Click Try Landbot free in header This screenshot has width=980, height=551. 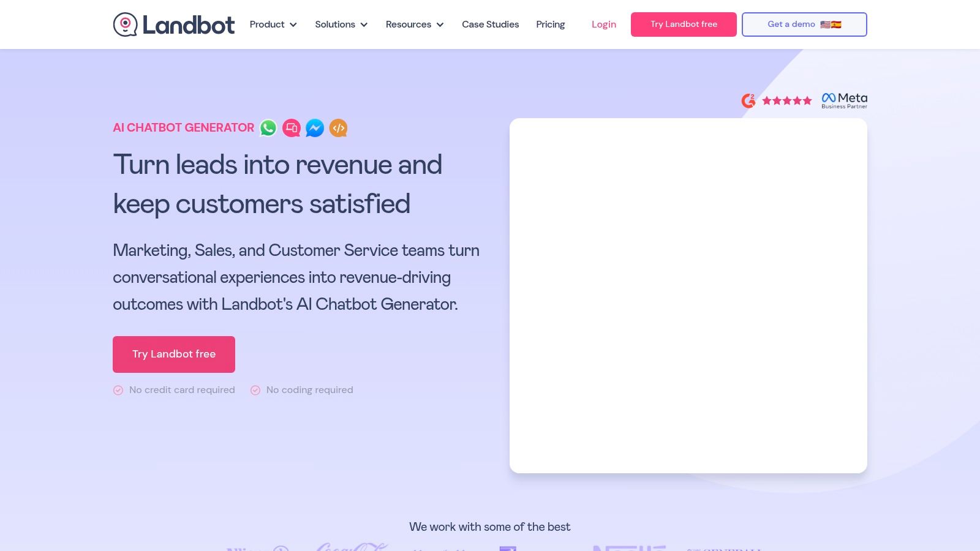point(684,24)
